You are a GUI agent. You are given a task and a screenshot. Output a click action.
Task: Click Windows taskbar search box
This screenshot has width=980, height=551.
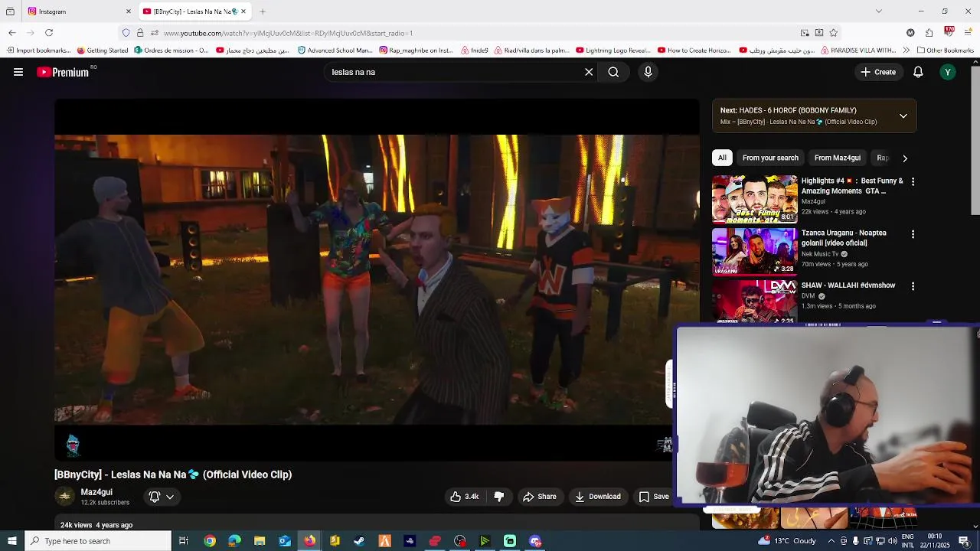98,541
